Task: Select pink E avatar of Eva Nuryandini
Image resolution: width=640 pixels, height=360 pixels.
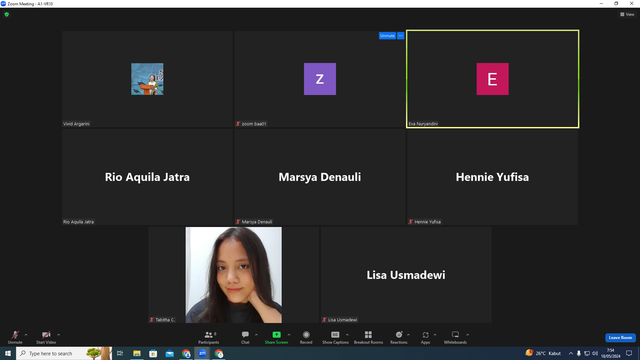Action: (x=493, y=79)
